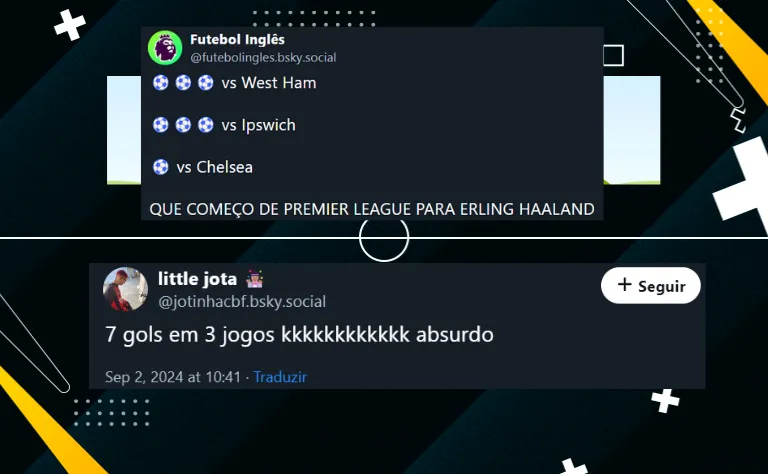Click the Traduzir translate link
768x474 pixels.
pyautogui.click(x=280, y=377)
